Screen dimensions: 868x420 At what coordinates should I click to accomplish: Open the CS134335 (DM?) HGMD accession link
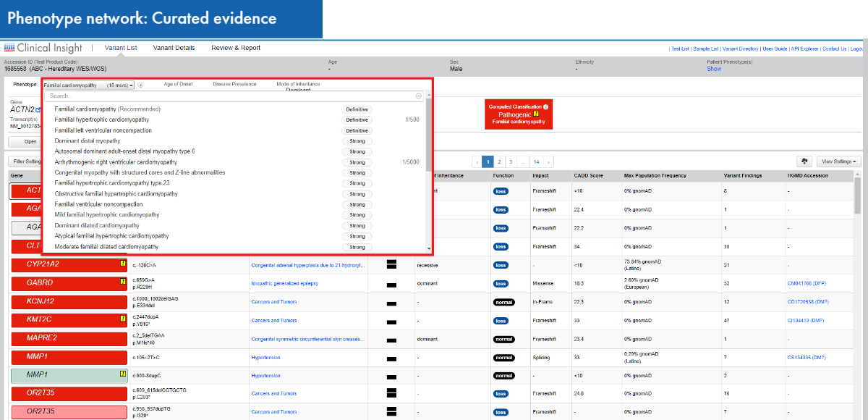806,358
